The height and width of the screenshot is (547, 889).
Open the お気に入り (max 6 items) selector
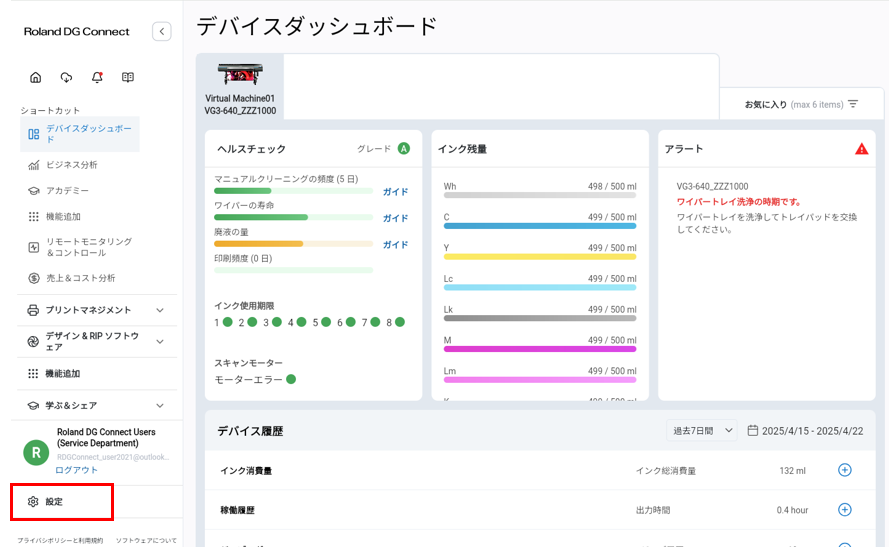pos(801,104)
